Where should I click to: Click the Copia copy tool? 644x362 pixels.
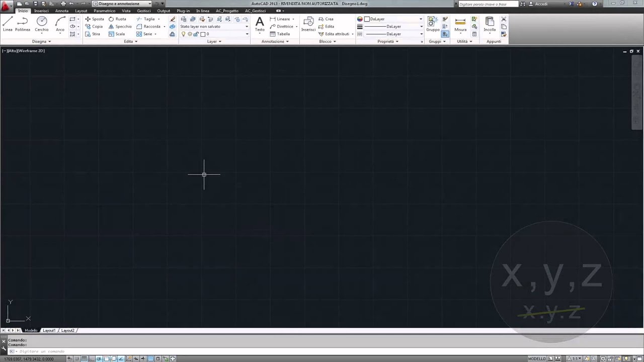(x=94, y=27)
